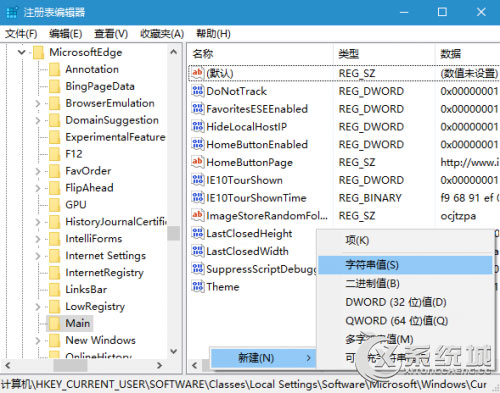The height and width of the screenshot is (393, 500).
Task: Click the Internet Settings folder icon
Action: (x=54, y=256)
